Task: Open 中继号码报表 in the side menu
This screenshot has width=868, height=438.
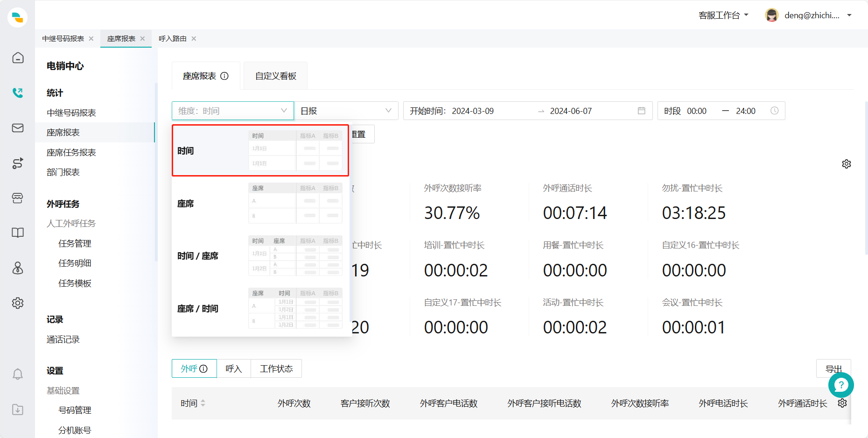Action: pos(71,113)
